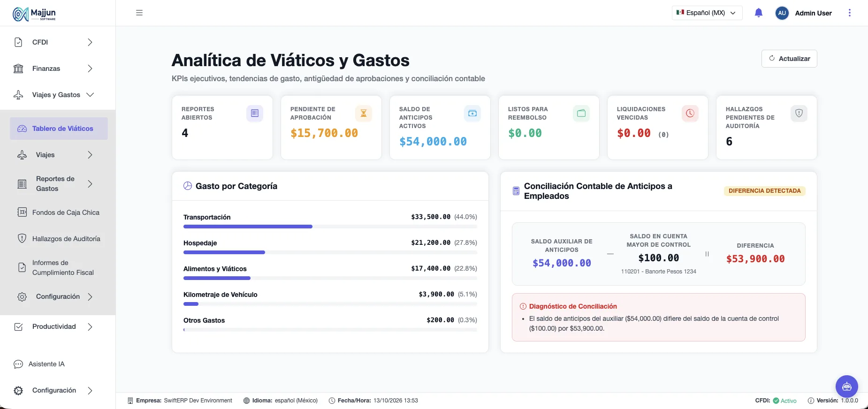Image resolution: width=868 pixels, height=409 pixels.
Task: Expand the CFDI menu chevron
Action: [90, 42]
